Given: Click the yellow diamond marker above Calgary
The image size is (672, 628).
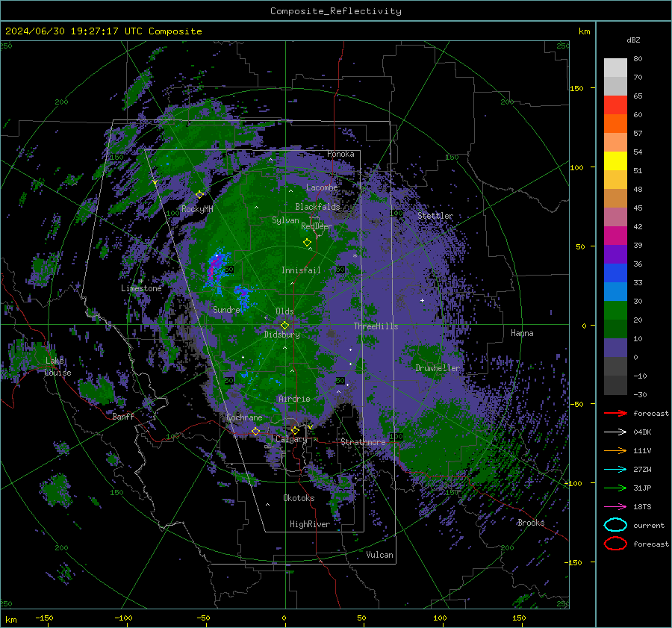Looking at the screenshot, I should point(295,430).
